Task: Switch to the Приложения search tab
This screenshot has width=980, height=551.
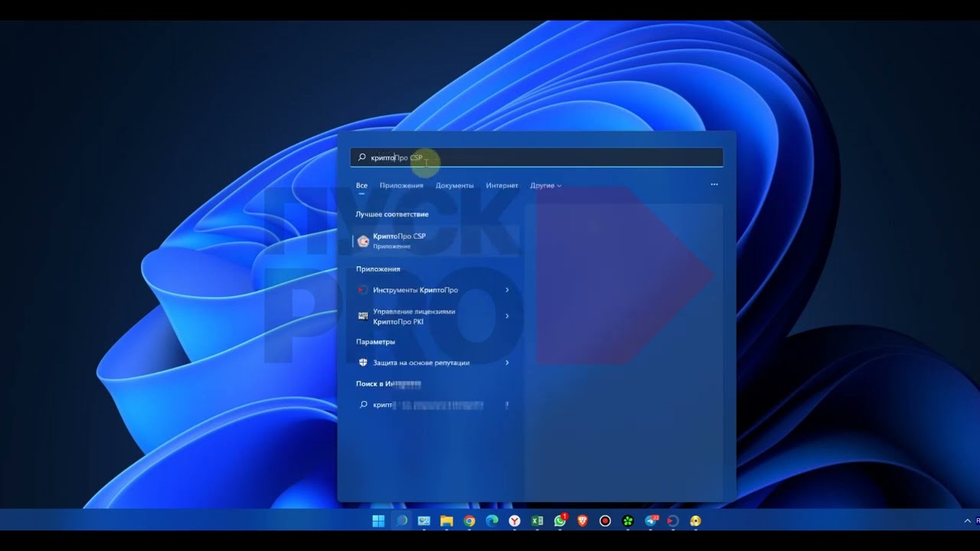Action: pos(401,185)
